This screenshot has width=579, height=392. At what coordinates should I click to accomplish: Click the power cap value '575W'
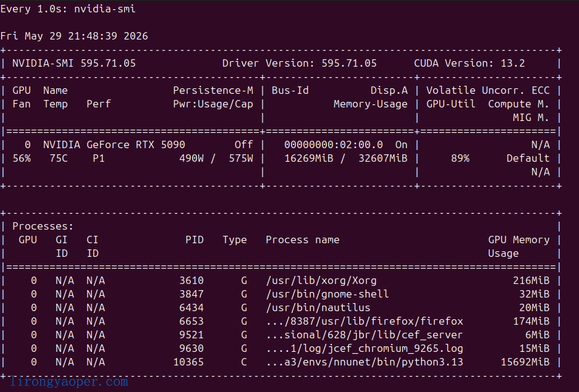pyautogui.click(x=241, y=158)
